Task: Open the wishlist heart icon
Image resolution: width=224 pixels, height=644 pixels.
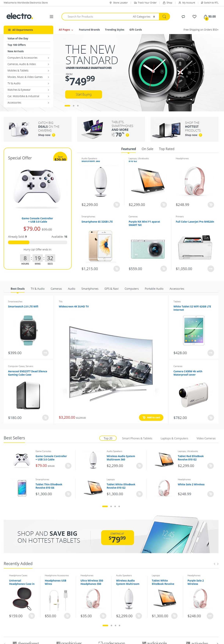Action: 194,17
